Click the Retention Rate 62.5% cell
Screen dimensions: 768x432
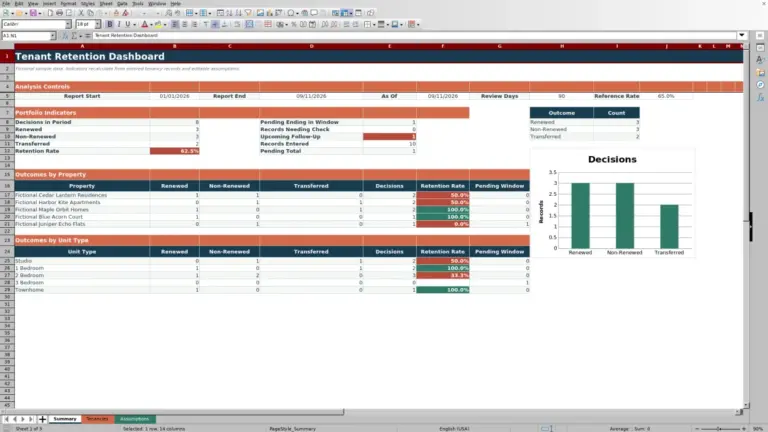(174, 151)
